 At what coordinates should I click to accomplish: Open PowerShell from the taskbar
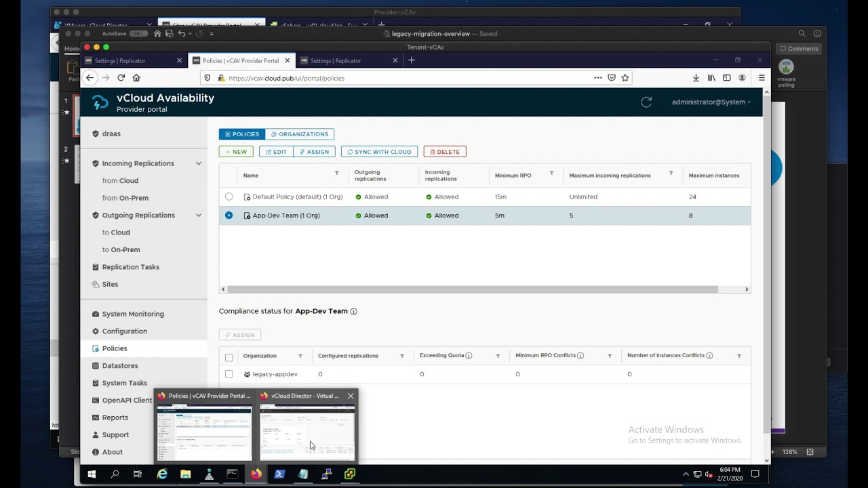pos(279,474)
